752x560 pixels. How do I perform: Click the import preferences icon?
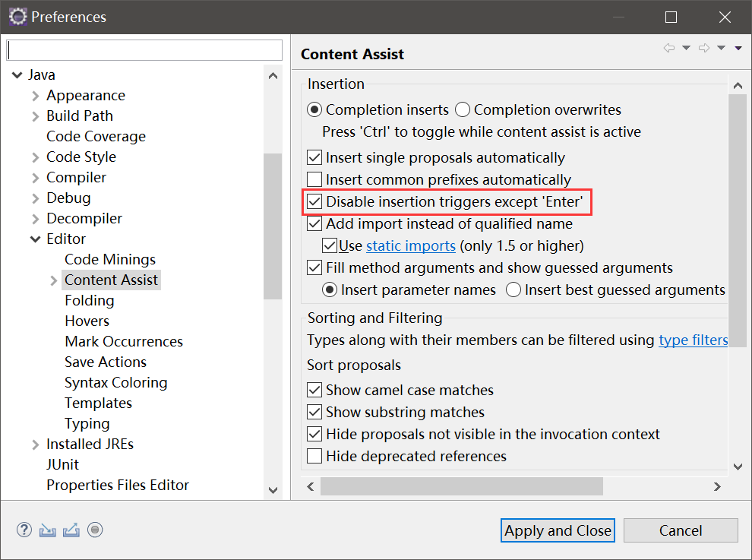pyautogui.click(x=48, y=530)
